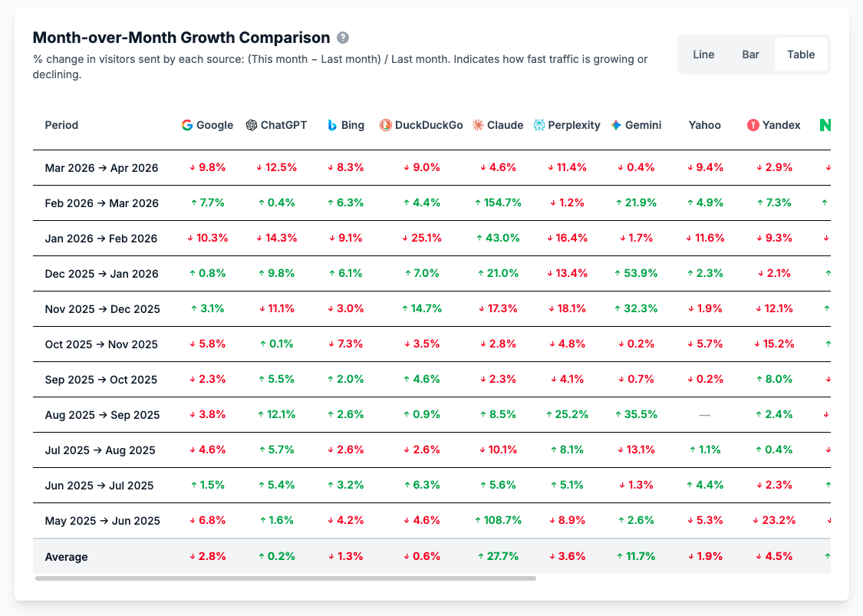
Task: Select the Oct 2025 → Nov 2025 row label
Action: (x=101, y=344)
